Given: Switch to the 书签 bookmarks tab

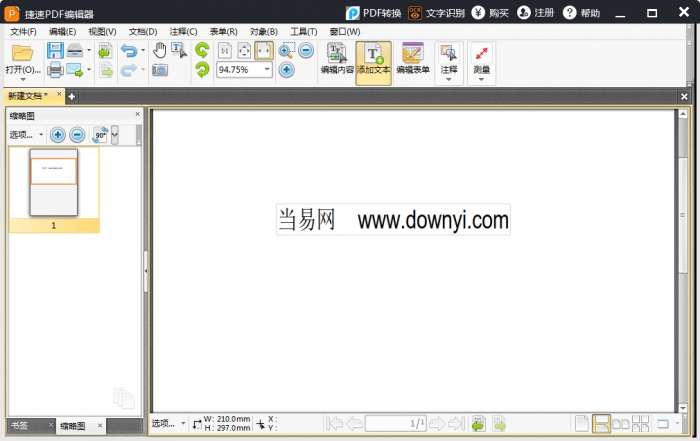Looking at the screenshot, I should (x=19, y=426).
